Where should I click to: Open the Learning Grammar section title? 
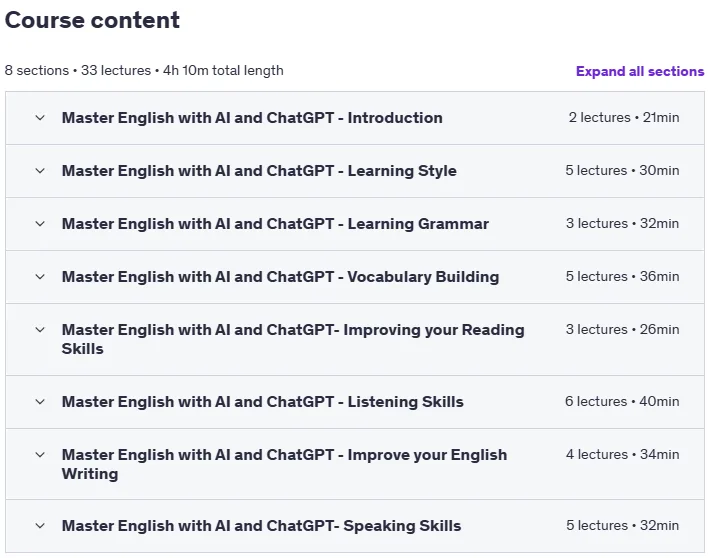(275, 224)
